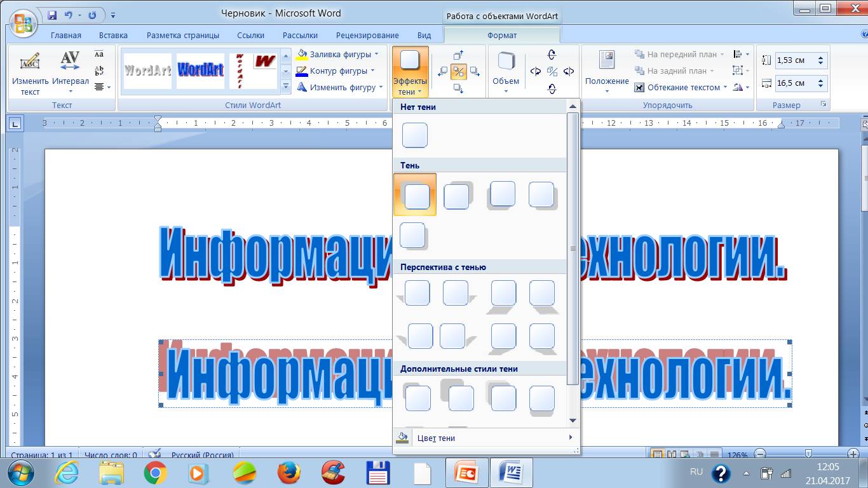The image size is (868, 488).
Task: Open Контур фигуры outline dropdown
Action: point(336,71)
